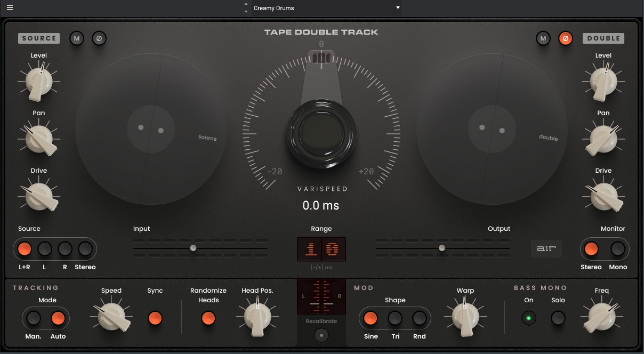Select Mono monitoring mode
644x354 pixels.
click(617, 248)
